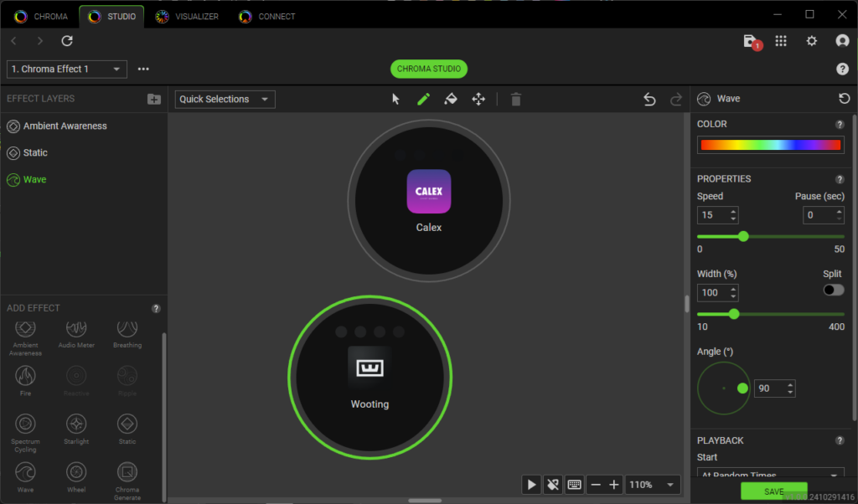Screen dimensions: 858x504
Task: Open the three-dot effect options menu
Action: 143,69
